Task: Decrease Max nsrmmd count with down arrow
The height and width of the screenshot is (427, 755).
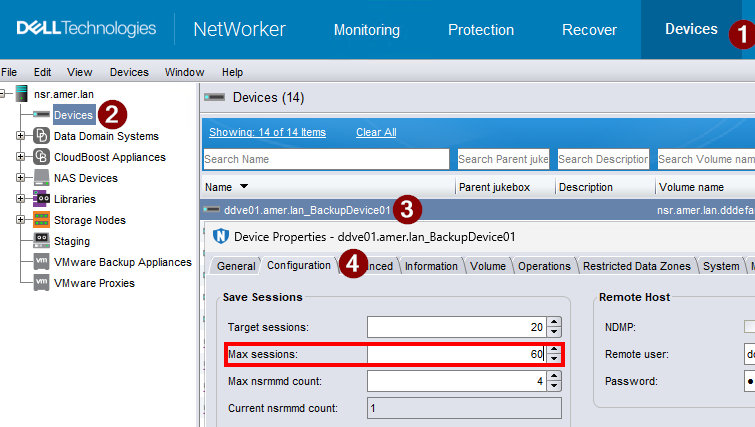Action: (x=554, y=386)
